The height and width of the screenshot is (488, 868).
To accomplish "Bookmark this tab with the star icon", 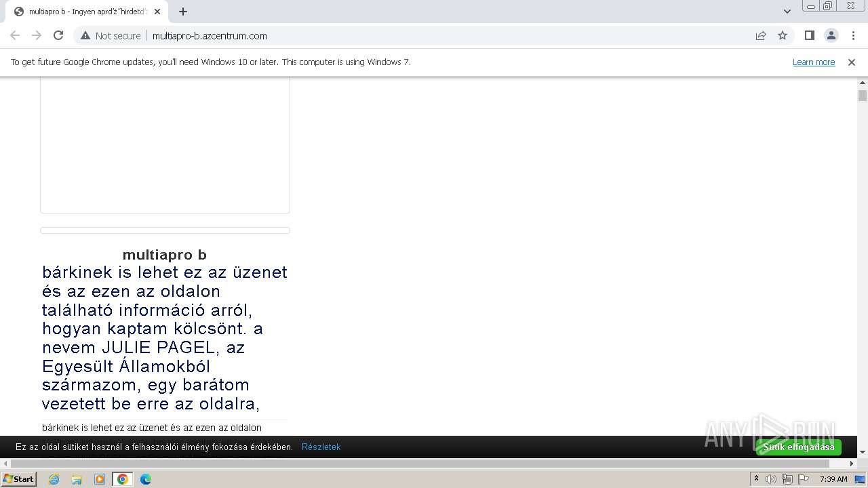I will (783, 36).
